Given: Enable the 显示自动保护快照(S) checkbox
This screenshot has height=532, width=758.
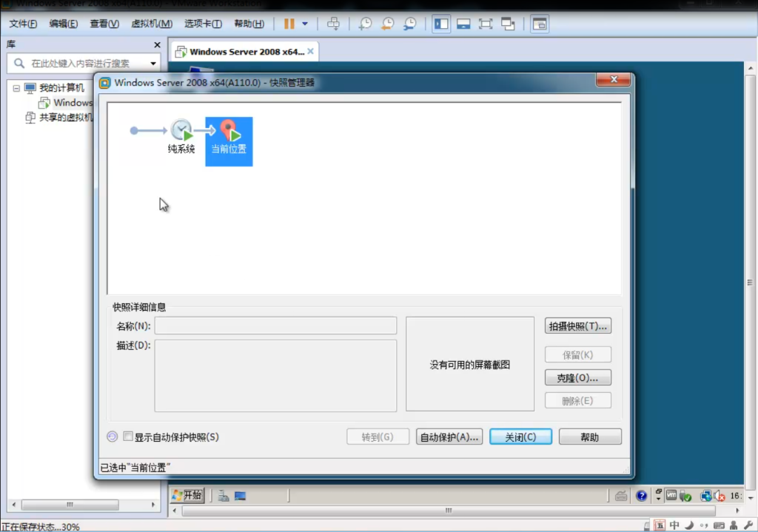Looking at the screenshot, I should click(x=128, y=437).
